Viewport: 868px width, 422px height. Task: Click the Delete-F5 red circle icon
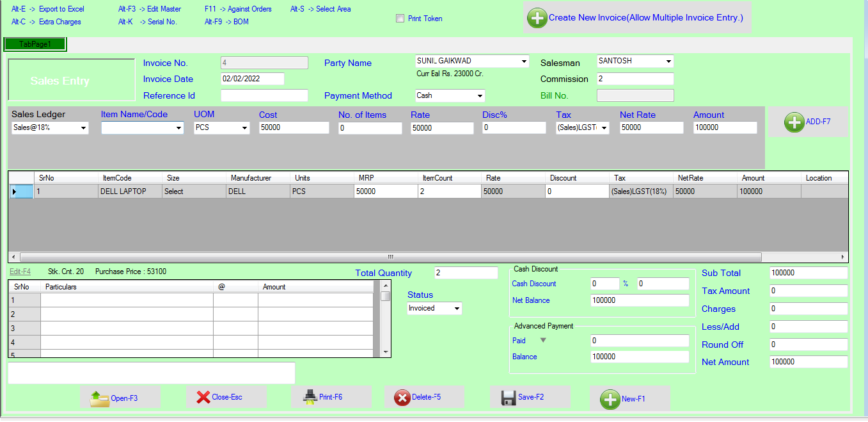(402, 398)
